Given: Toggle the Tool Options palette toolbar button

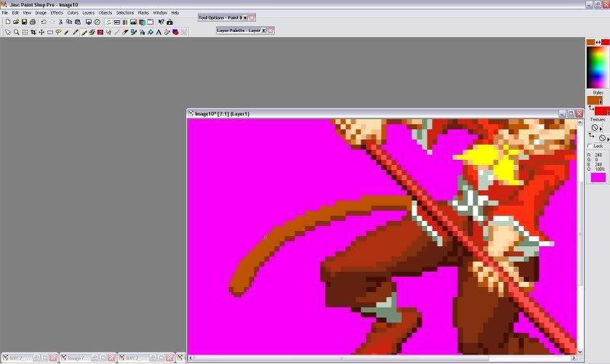Looking at the screenshot, I should 117,22.
